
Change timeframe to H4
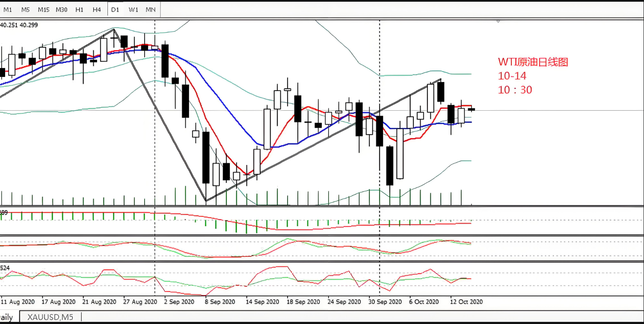[97, 9]
